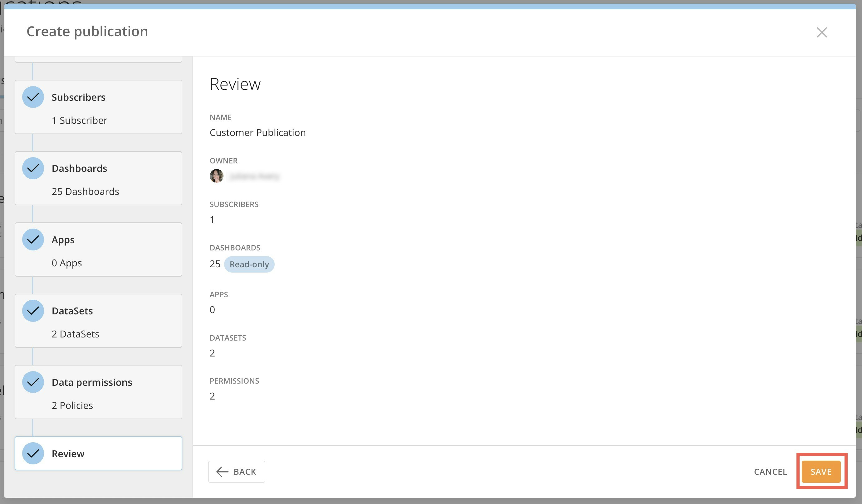Click the owner's avatar photo

click(217, 176)
